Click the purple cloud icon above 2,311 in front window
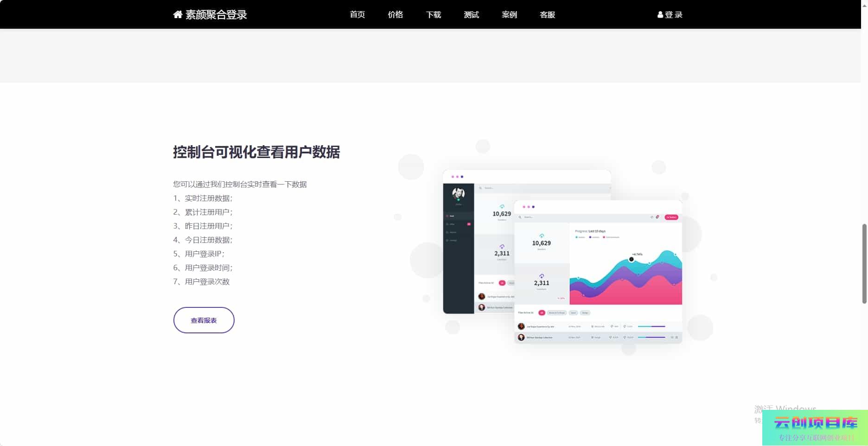868x446 pixels. pyautogui.click(x=541, y=276)
